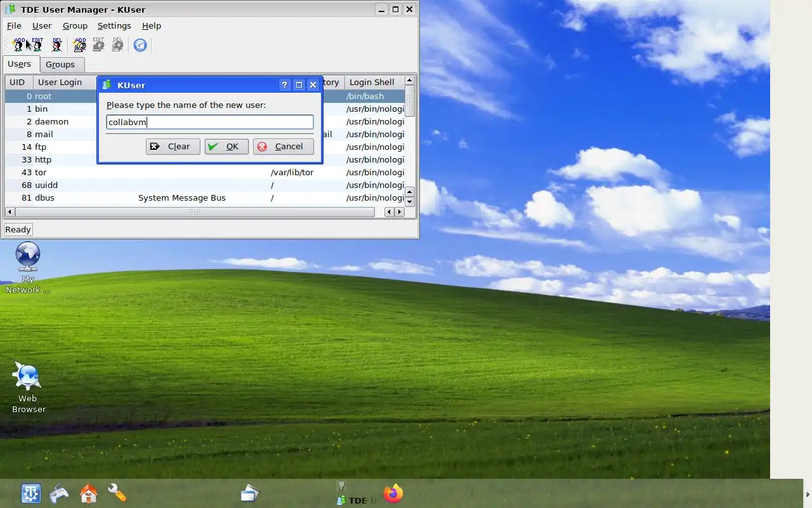This screenshot has height=508, width=812.
Task: Click the vertical scrollbar bottom down arrow
Action: click(x=410, y=201)
